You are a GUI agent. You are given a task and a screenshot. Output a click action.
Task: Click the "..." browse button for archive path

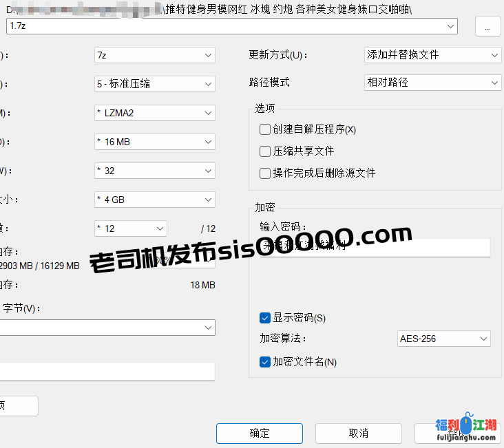[x=487, y=26]
